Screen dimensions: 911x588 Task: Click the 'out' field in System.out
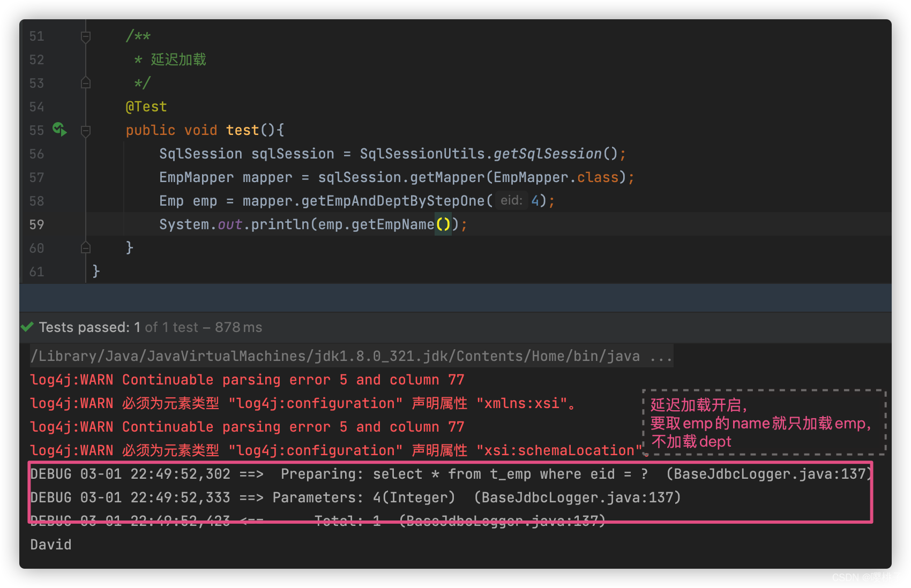(230, 224)
